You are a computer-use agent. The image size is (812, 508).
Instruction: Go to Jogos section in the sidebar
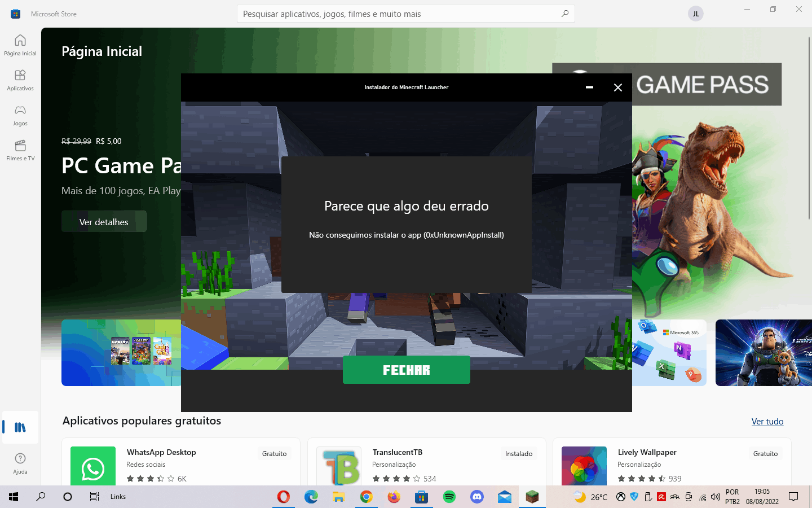[20, 115]
